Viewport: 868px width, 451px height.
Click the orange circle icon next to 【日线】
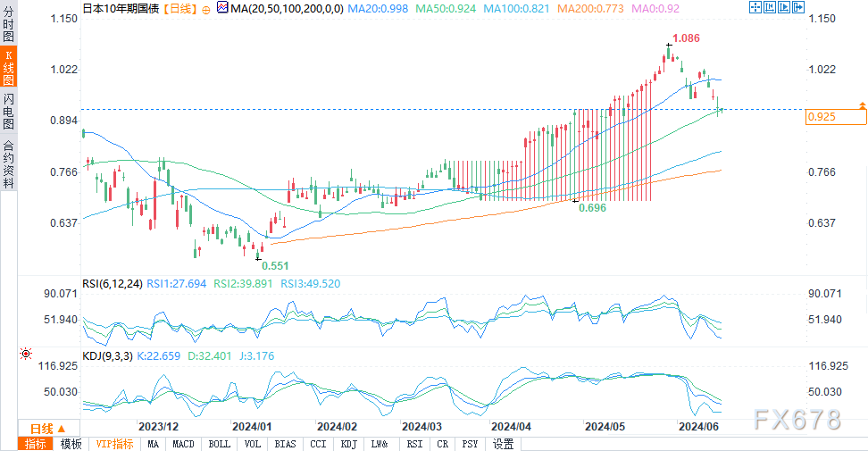coord(207,8)
